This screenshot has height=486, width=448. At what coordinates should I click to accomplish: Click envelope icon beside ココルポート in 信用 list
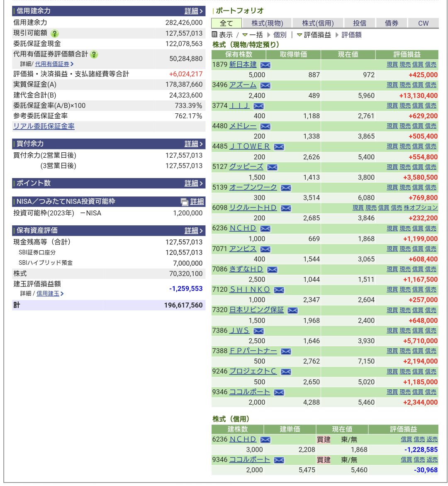point(279,460)
